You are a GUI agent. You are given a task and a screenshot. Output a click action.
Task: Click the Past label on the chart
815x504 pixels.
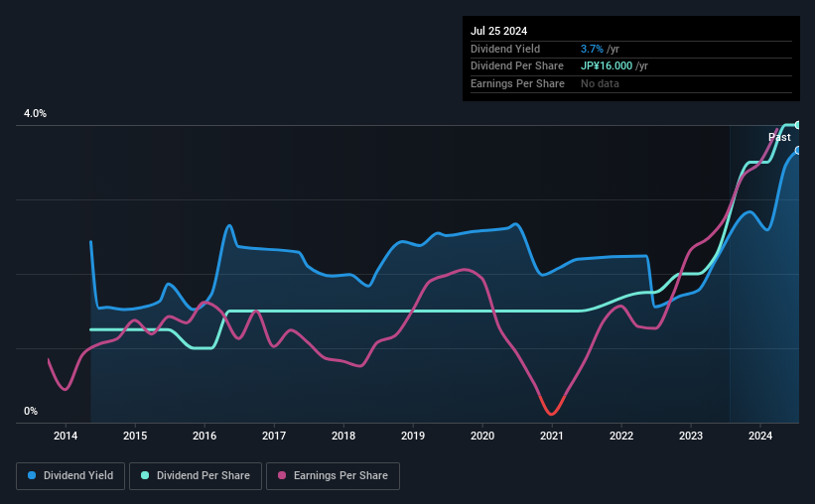pyautogui.click(x=779, y=137)
